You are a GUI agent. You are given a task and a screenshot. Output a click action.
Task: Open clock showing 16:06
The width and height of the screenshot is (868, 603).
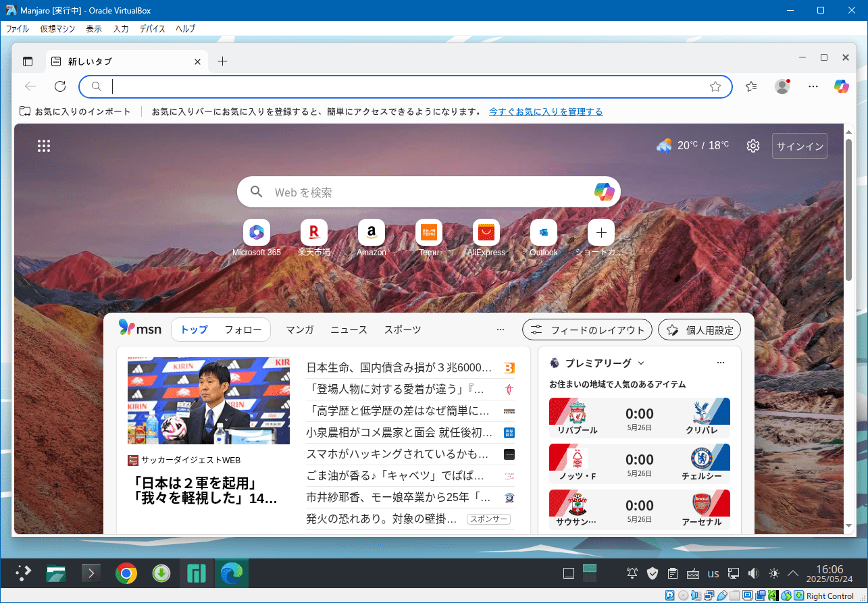[829, 574]
